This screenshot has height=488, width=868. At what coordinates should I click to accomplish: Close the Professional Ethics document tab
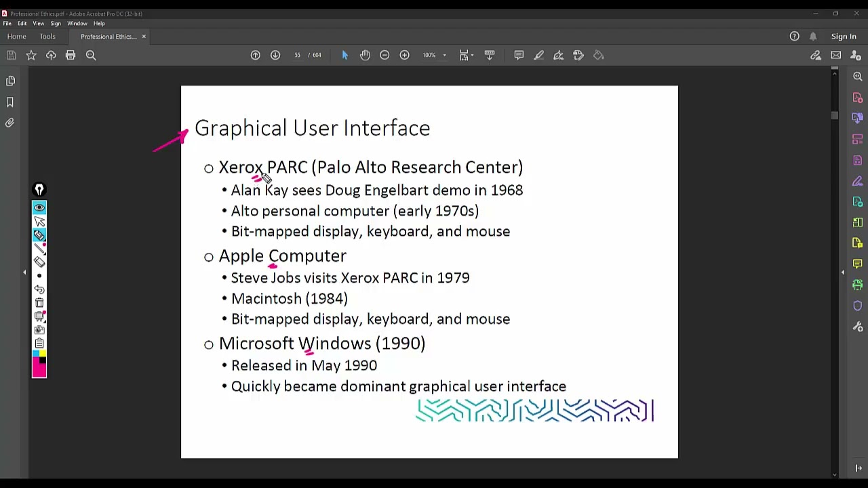[144, 37]
